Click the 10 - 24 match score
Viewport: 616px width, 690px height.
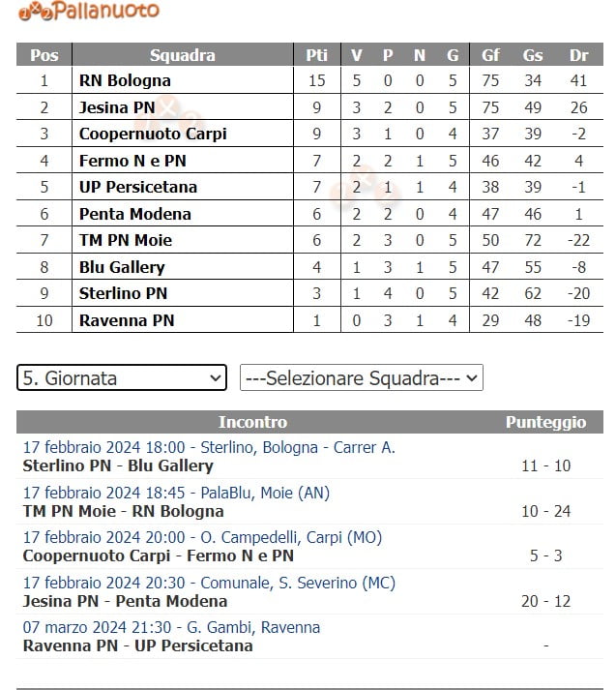[x=545, y=511]
